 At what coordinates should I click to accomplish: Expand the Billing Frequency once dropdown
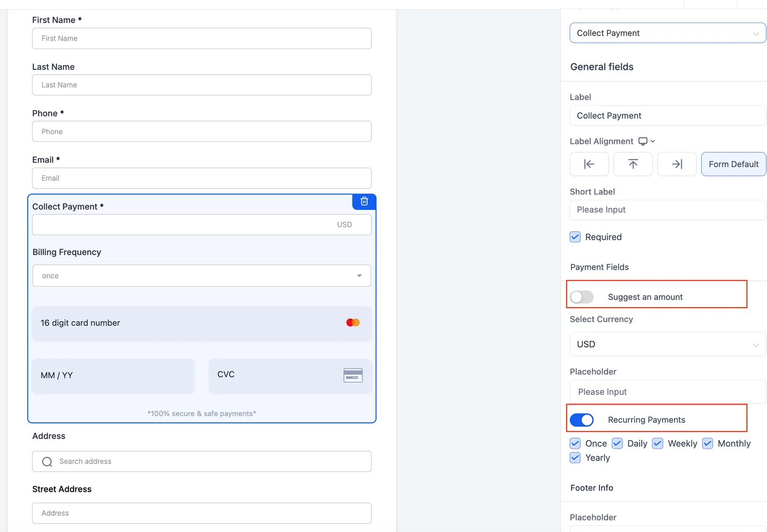point(202,276)
